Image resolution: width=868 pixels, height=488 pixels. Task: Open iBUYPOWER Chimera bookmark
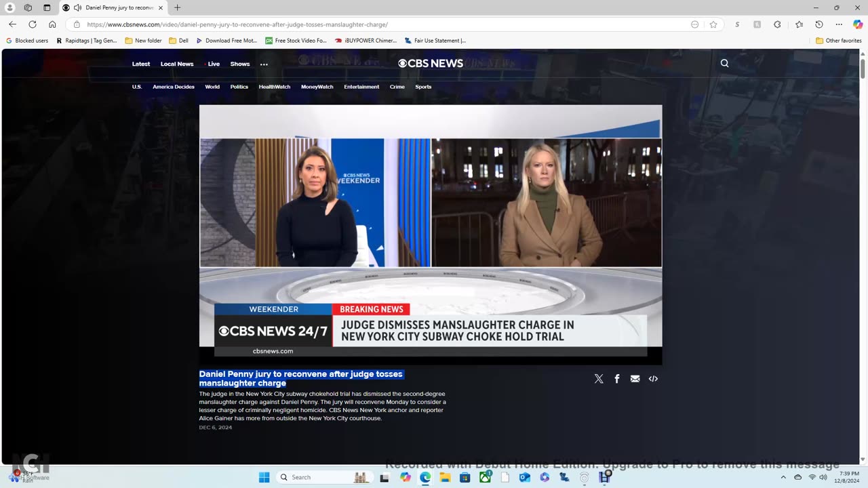click(366, 41)
